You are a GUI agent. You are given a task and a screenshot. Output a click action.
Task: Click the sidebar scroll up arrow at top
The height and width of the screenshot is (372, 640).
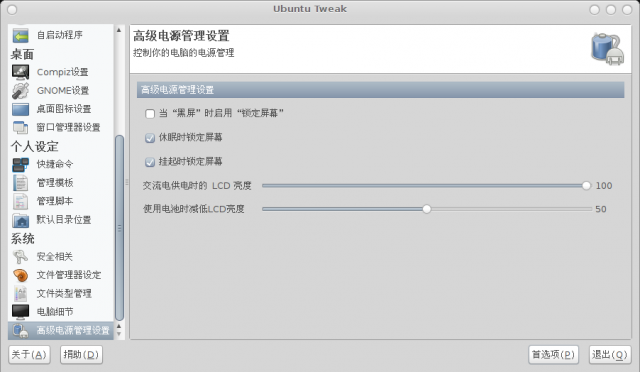[119, 30]
